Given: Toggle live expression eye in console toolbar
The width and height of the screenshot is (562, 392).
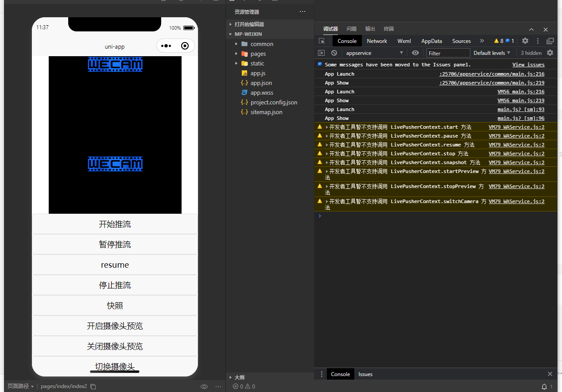Looking at the screenshot, I should tap(415, 53).
